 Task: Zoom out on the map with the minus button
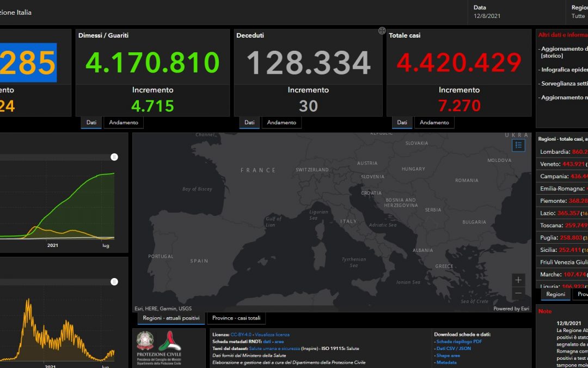(518, 293)
